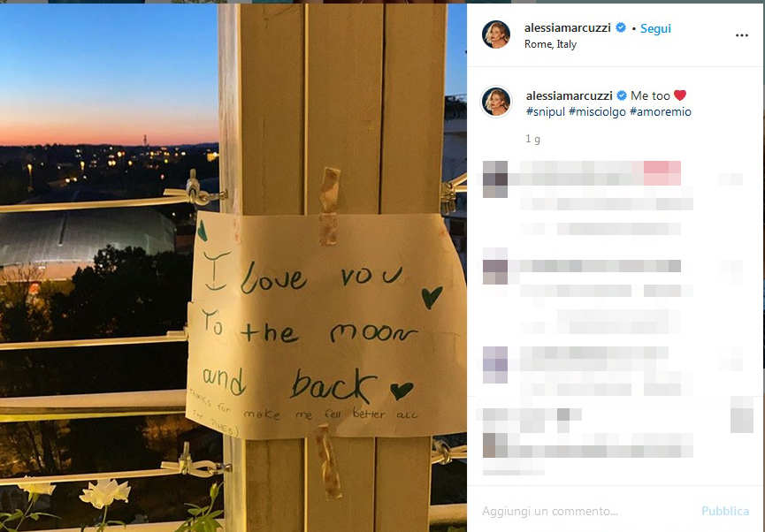
Task: Open the first blurred commenter's avatar
Action: [495, 179]
